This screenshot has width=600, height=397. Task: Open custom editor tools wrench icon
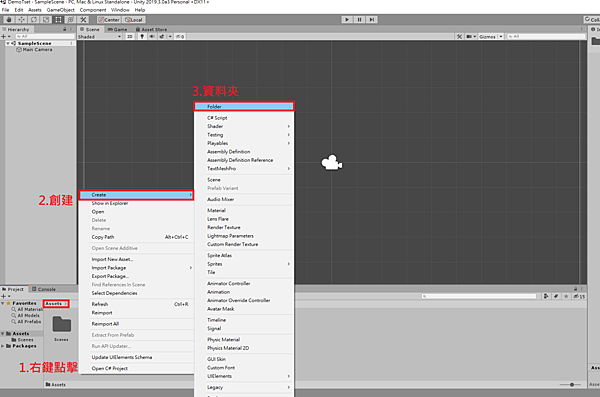click(x=83, y=20)
